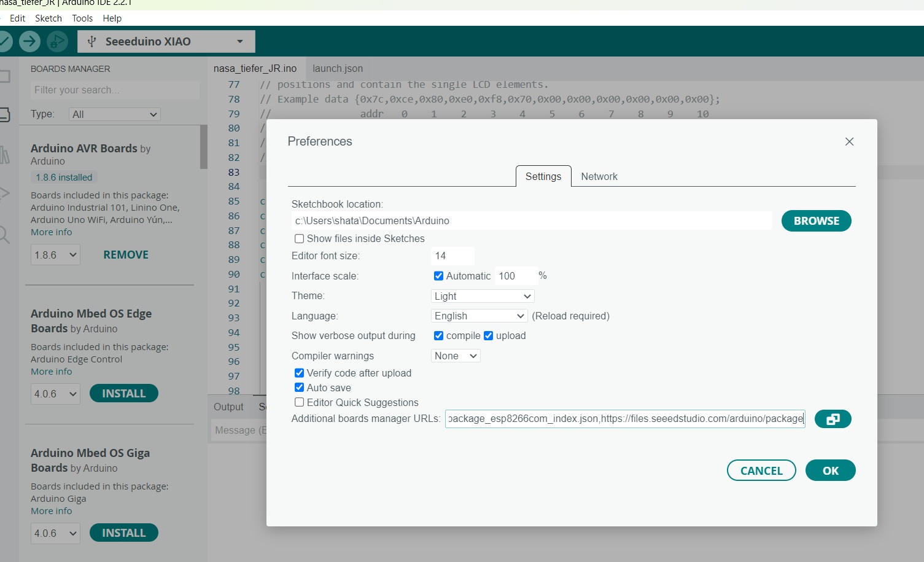Disable verbose output during upload
The height and width of the screenshot is (562, 924).
(x=489, y=335)
